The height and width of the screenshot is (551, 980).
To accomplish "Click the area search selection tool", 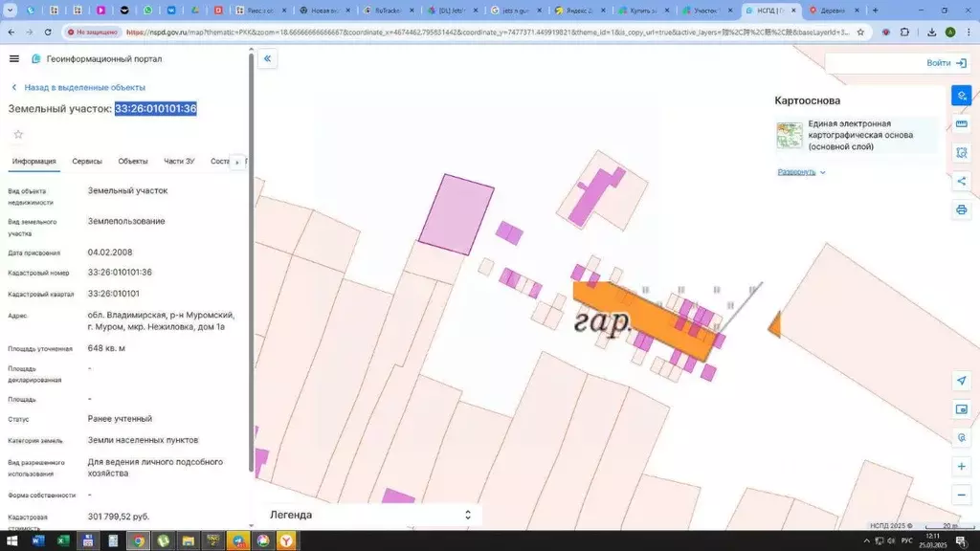I will click(962, 153).
